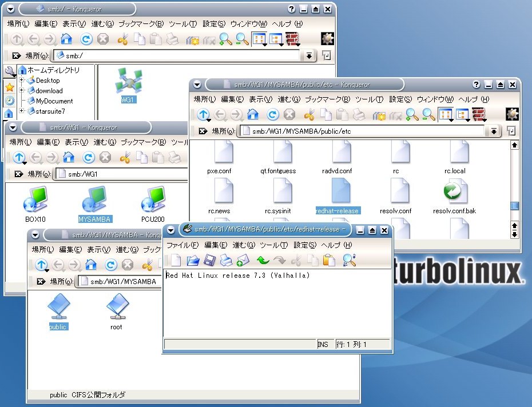Viewport: 532px width, 407px height.
Task: Open the 表示(V) menu in the smb:/WG1 window
Action: point(76,142)
